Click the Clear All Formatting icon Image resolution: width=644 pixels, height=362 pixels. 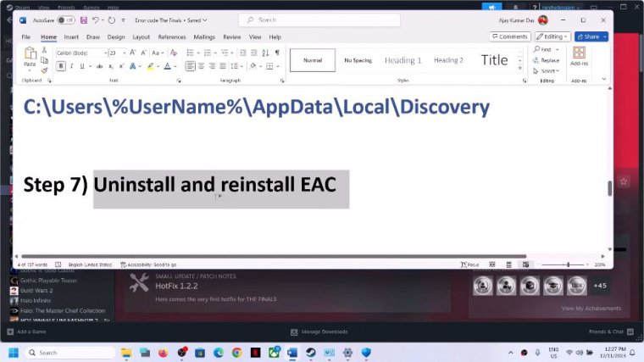click(172, 53)
